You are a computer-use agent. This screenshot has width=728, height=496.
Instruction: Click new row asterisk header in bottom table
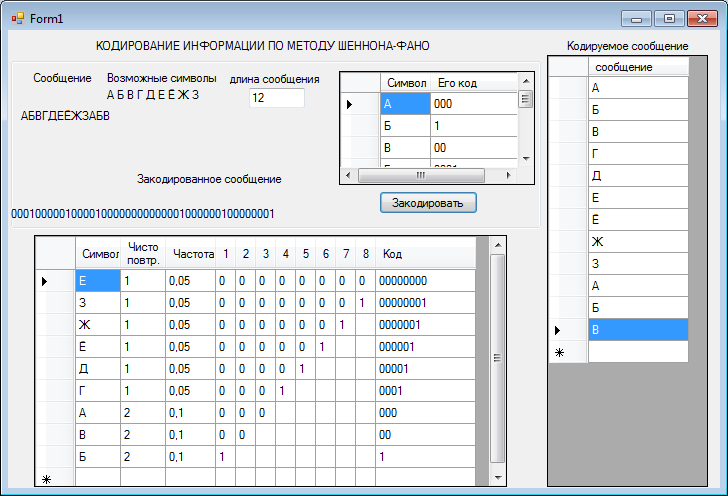coord(56,479)
